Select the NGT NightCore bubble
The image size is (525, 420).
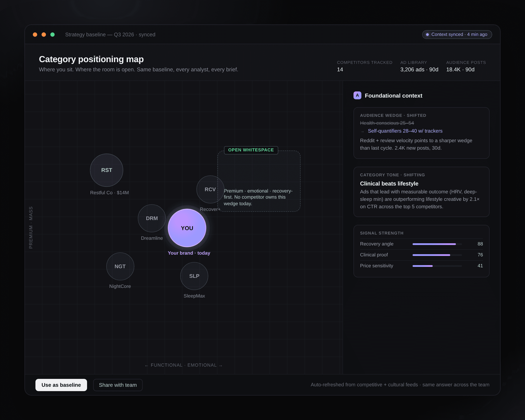coord(120,266)
